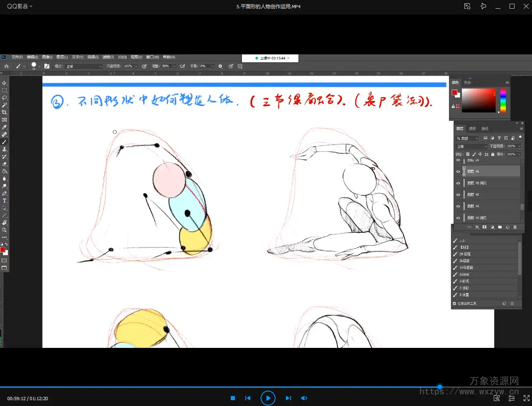Select the Eraser tool
532x406 pixels.
pos(5,164)
